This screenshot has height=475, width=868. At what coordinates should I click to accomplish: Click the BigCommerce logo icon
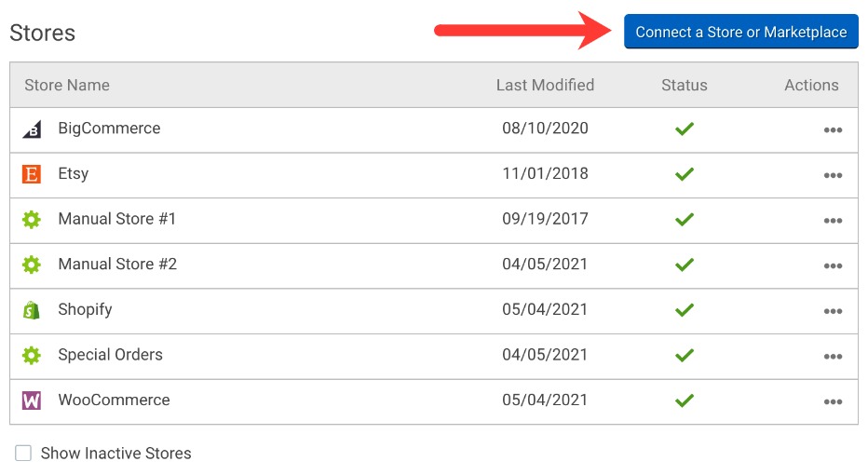pos(32,129)
